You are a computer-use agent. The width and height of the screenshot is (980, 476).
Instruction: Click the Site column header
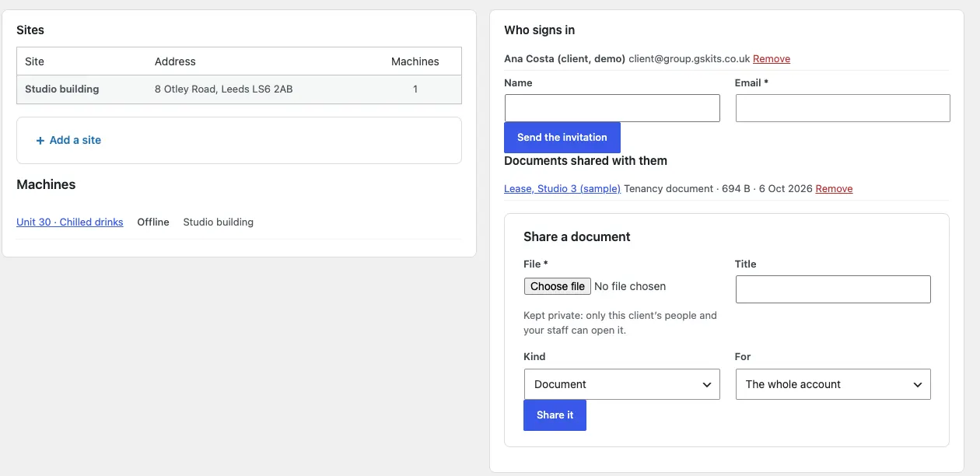pos(35,61)
